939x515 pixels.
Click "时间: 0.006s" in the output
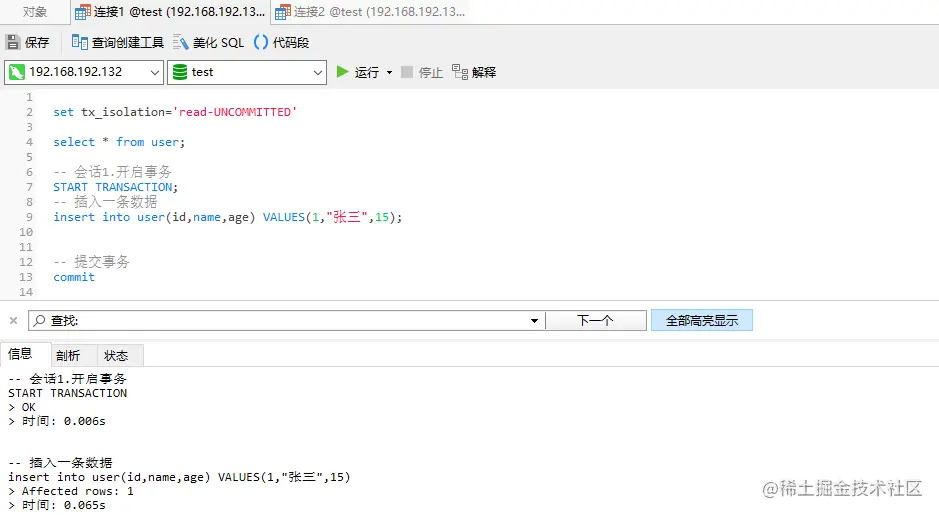click(63, 421)
